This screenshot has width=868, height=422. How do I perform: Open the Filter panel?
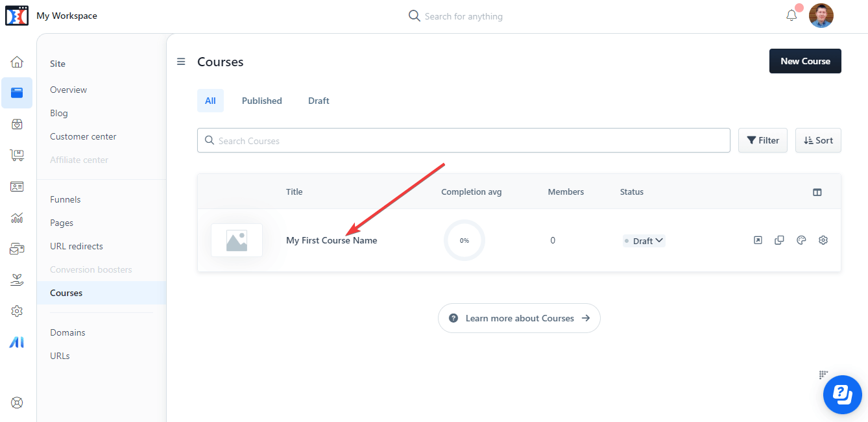coord(762,140)
